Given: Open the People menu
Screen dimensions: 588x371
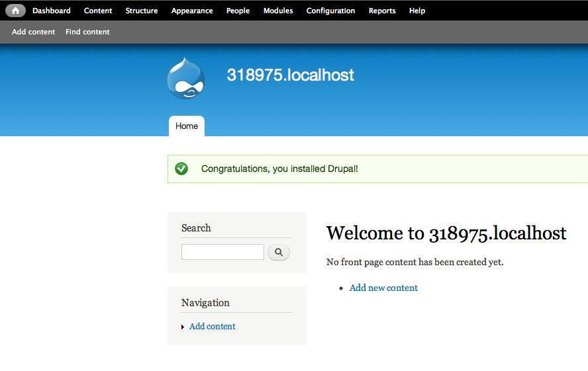Looking at the screenshot, I should point(238,11).
